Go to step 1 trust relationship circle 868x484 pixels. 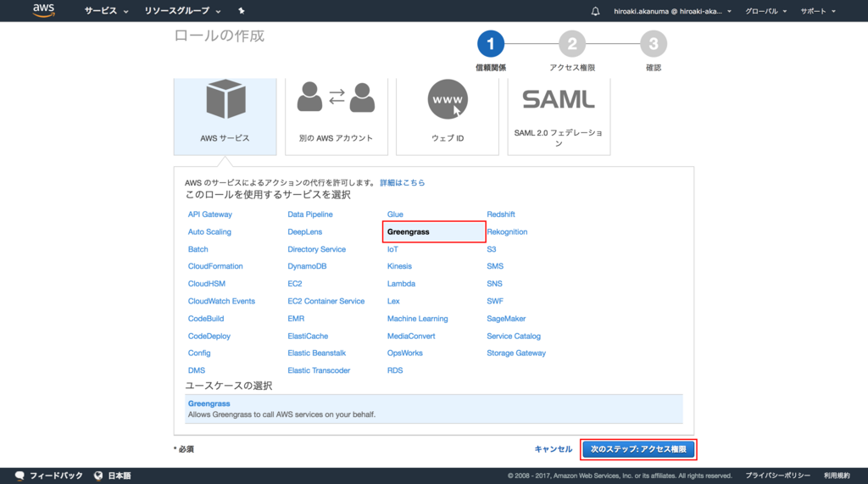click(x=491, y=44)
